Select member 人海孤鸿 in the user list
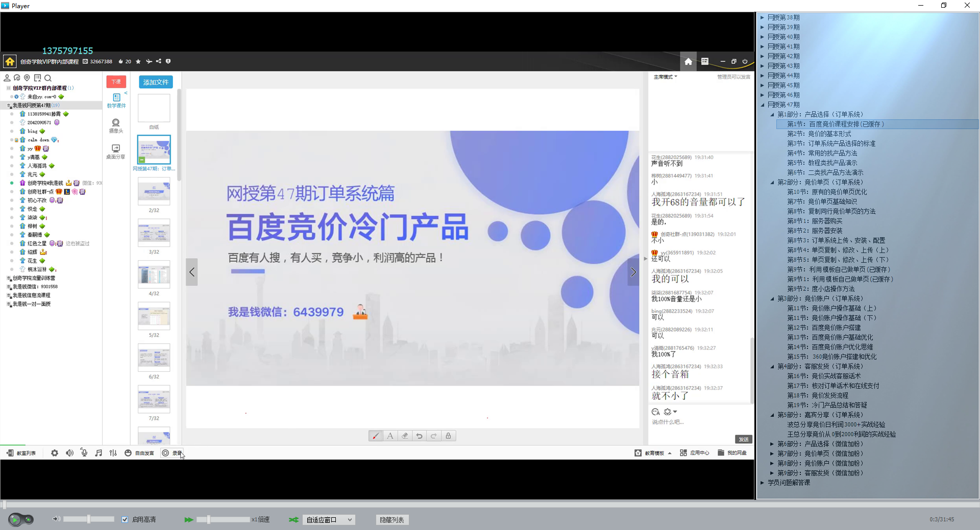Image resolution: width=980 pixels, height=530 pixels. click(37, 166)
